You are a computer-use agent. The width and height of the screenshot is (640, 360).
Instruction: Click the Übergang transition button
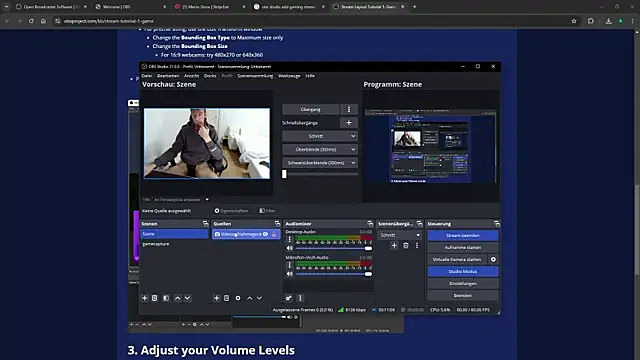coord(311,109)
